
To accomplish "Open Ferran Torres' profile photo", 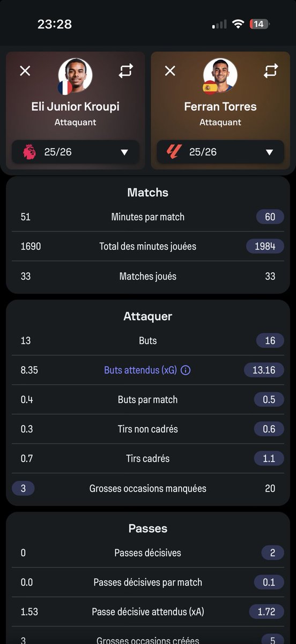I will [x=220, y=75].
